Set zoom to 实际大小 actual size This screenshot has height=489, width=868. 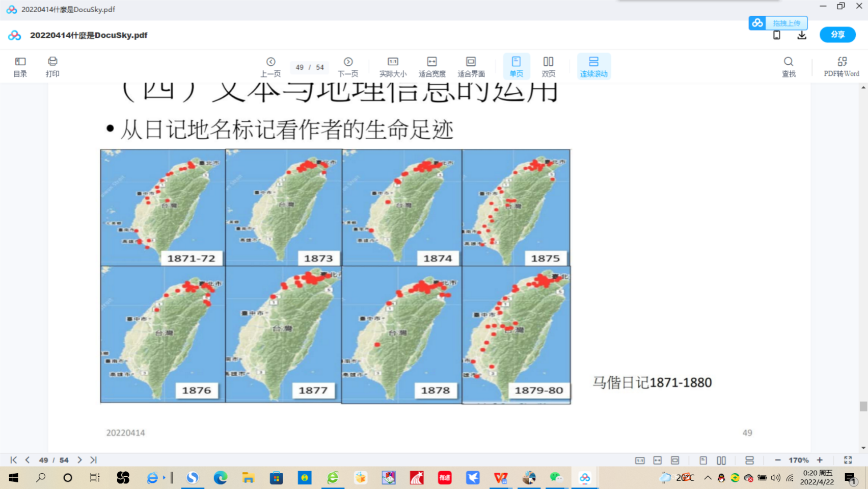[x=393, y=67]
